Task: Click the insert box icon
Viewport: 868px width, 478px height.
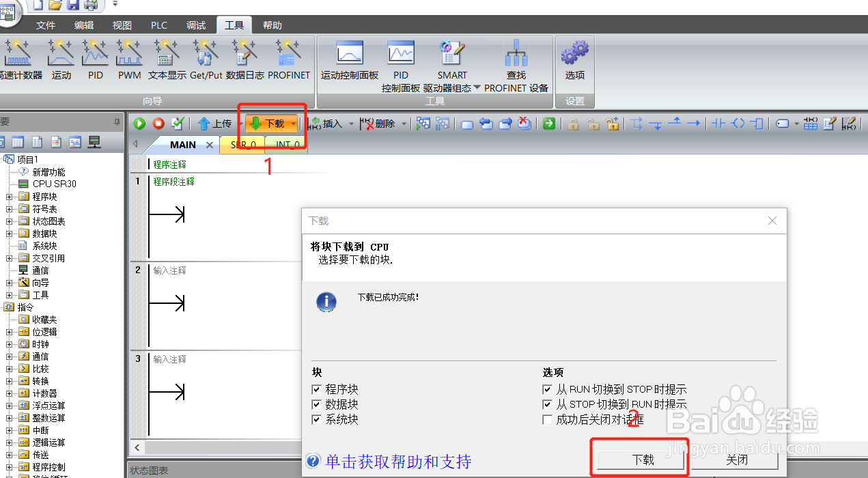Action: (x=757, y=124)
